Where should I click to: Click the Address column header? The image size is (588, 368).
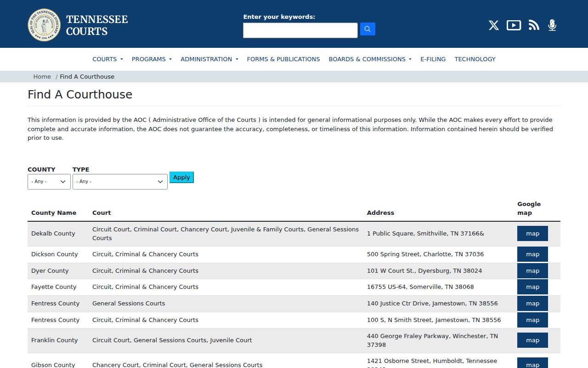[x=380, y=213]
